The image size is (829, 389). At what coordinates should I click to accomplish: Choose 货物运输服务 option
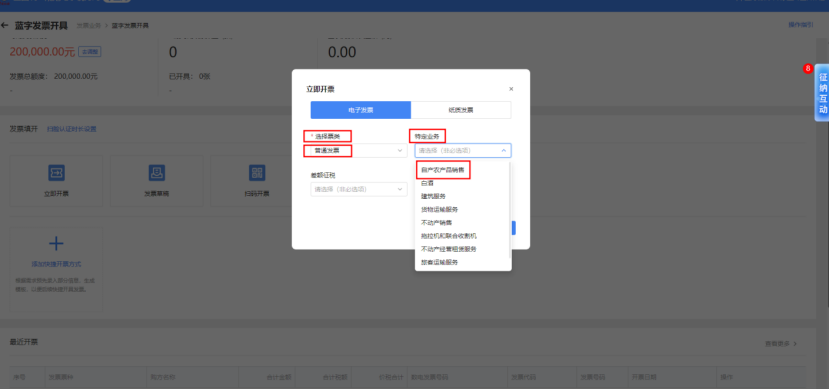(439, 209)
